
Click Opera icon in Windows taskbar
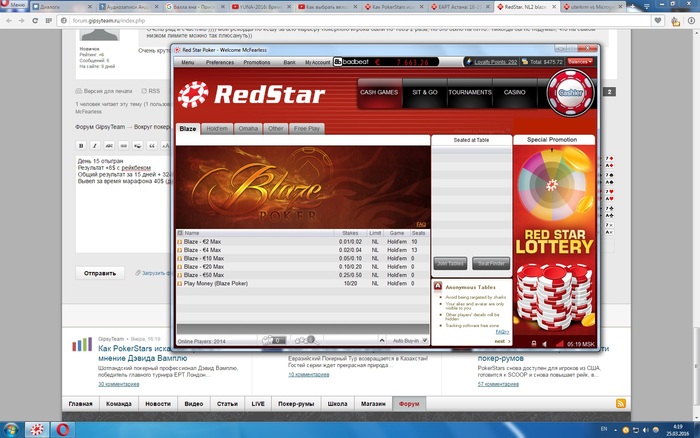(x=62, y=430)
